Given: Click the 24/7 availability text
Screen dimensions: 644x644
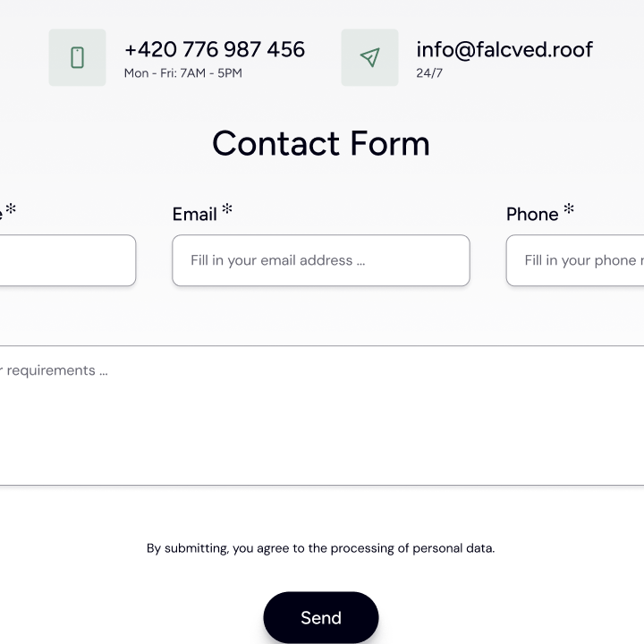Looking at the screenshot, I should point(429,73).
